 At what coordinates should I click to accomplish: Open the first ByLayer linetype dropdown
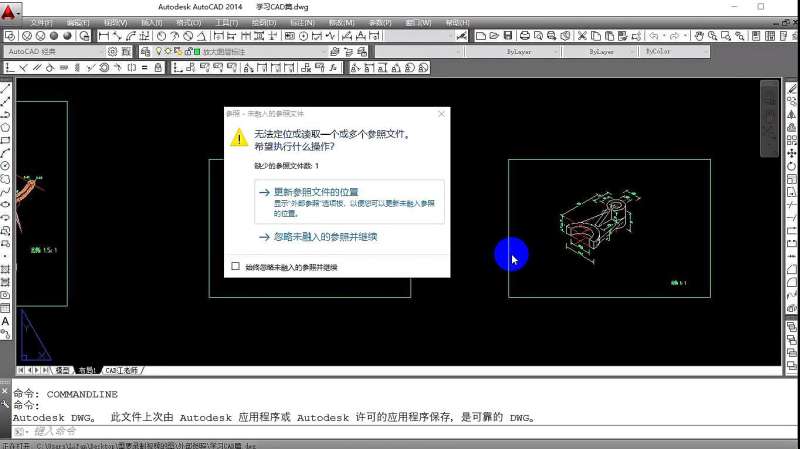[513, 52]
